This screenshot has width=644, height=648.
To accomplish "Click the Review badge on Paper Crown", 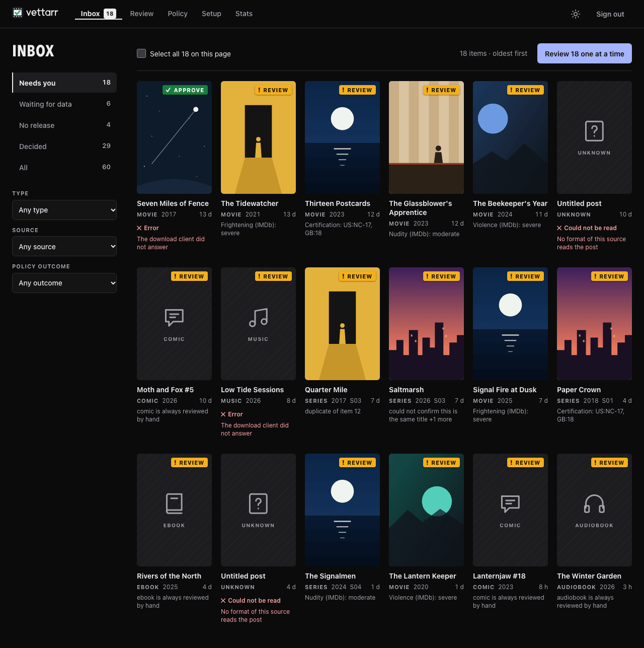I will point(609,276).
